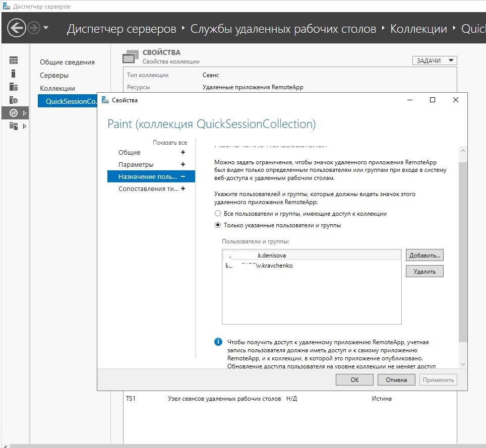Screen dimensions: 486x448
Task: Open the navigation history dropdown arrow
Action: (x=46, y=28)
